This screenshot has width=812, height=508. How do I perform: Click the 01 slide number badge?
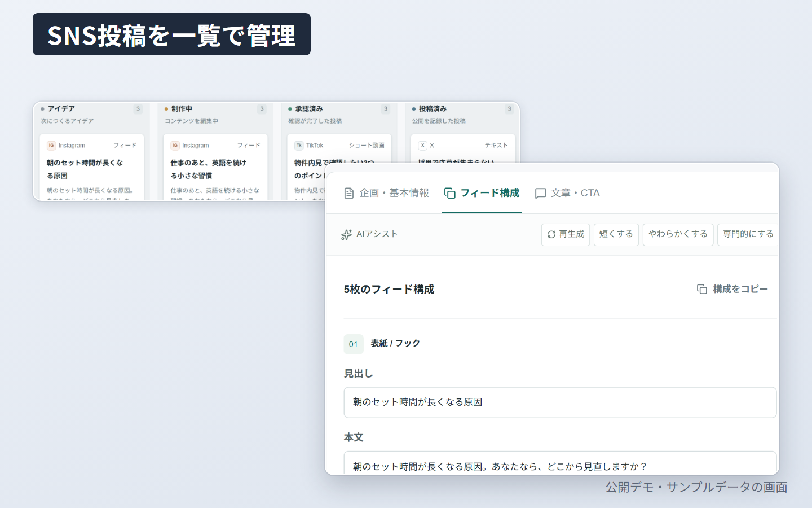tap(354, 344)
